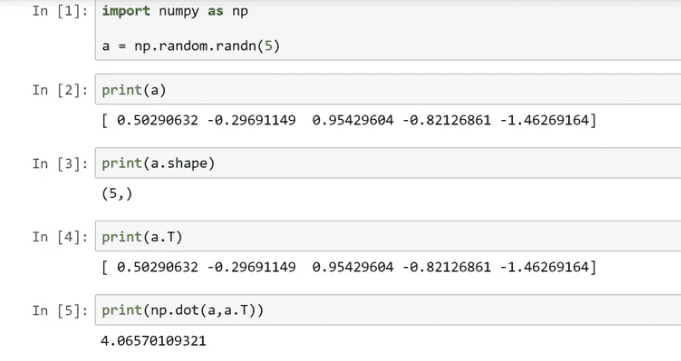Screen dimensions: 681x361
Task: Click the In [3]: cell prompt
Action: click(x=60, y=164)
